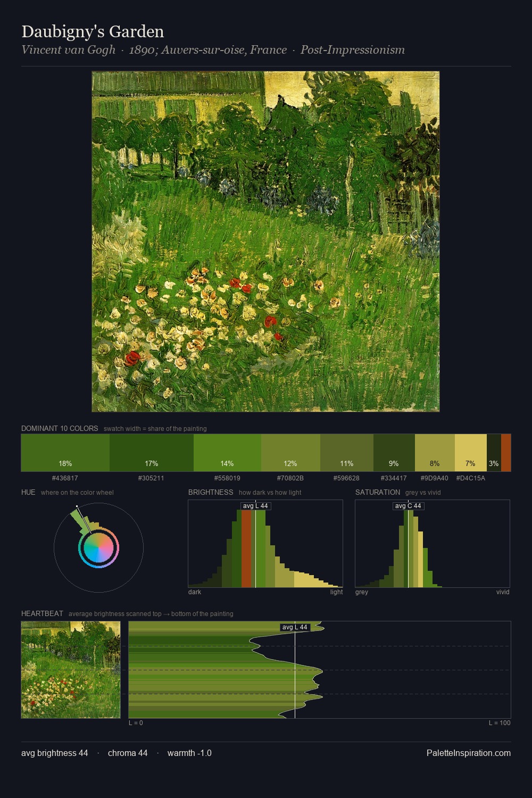The height and width of the screenshot is (798, 532).
Task: Select the 14% bright green swatch
Action: 227,453
